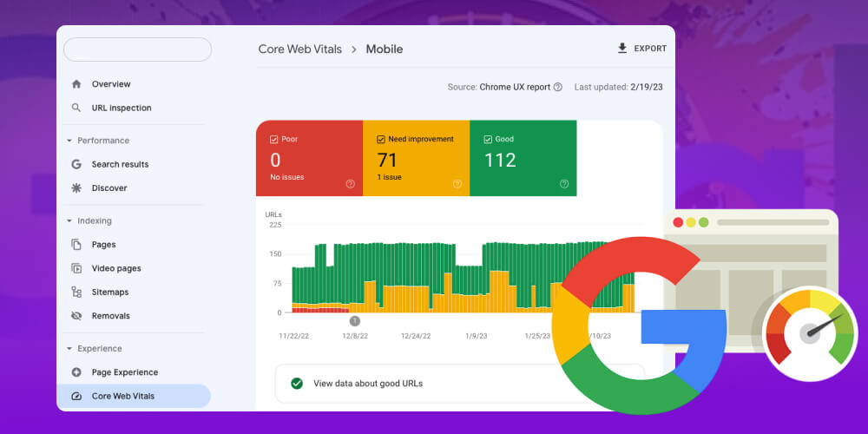
Task: Click the 12/8/22 date axis label
Action: (355, 336)
